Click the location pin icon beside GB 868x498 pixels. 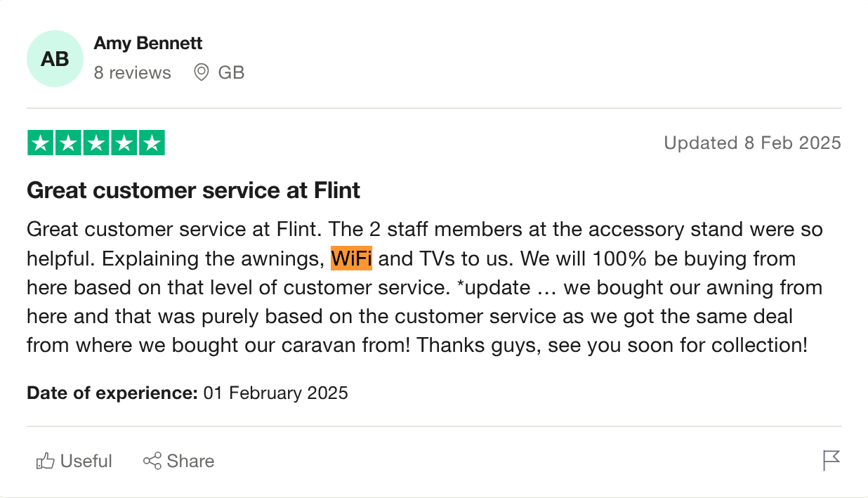click(202, 72)
